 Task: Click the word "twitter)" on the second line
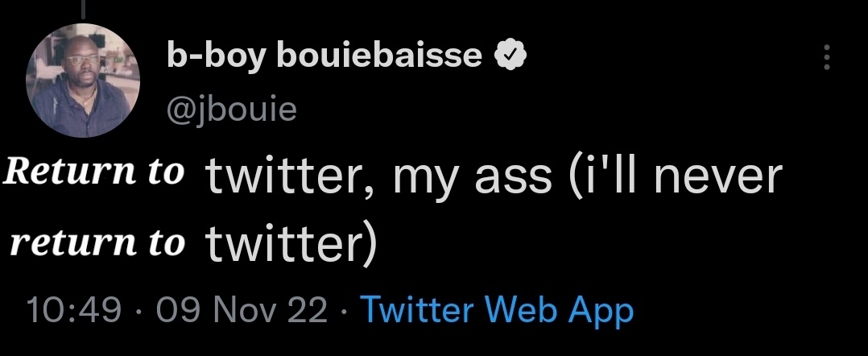pyautogui.click(x=290, y=246)
